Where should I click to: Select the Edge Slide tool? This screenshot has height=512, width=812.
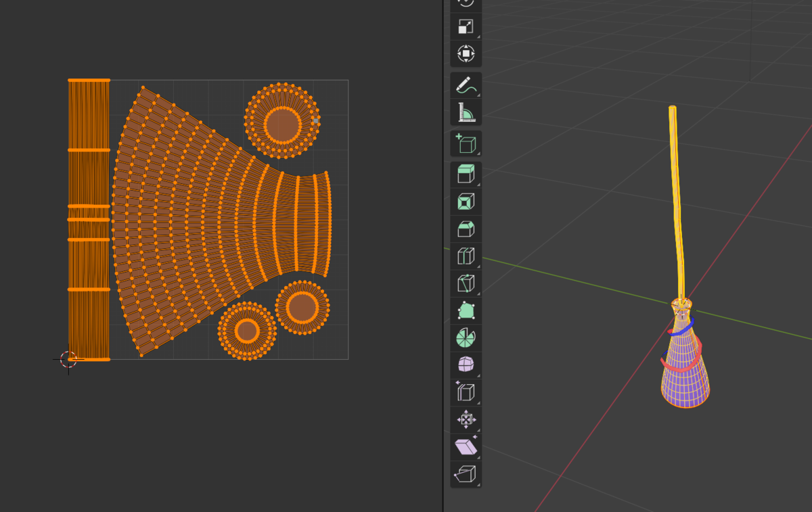pyautogui.click(x=464, y=392)
